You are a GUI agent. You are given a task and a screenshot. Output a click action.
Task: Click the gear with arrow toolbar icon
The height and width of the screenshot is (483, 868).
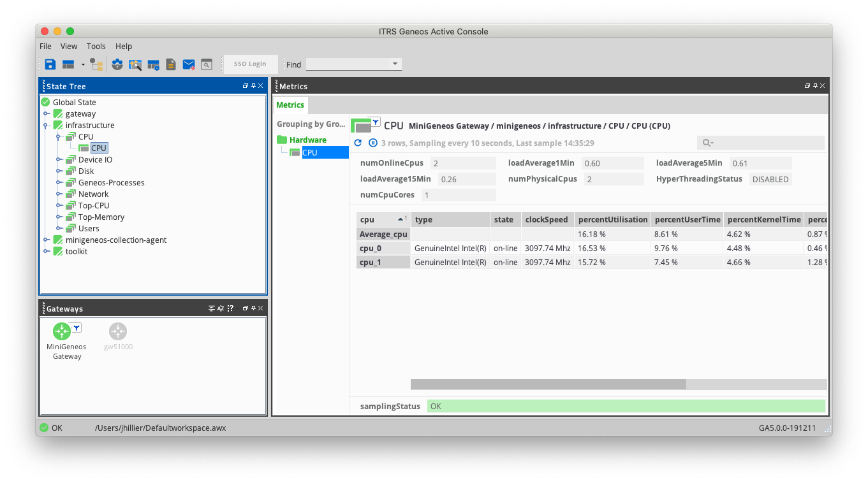(x=117, y=64)
